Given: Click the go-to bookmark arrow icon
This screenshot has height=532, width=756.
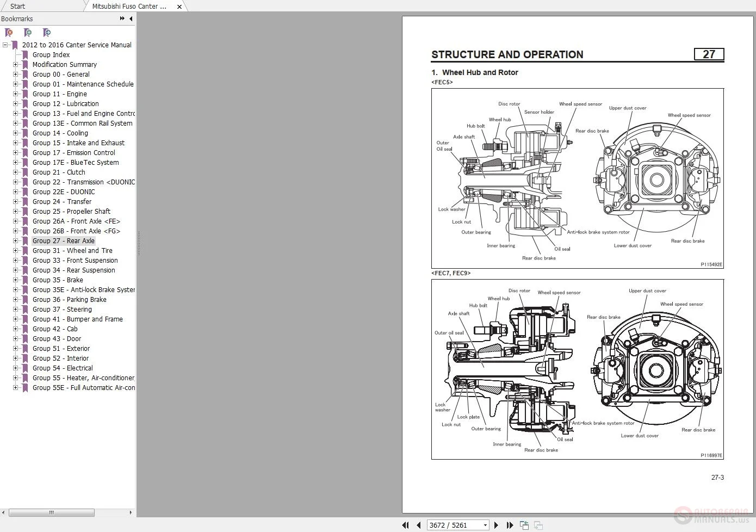Looking at the screenshot, I should click(x=47, y=33).
